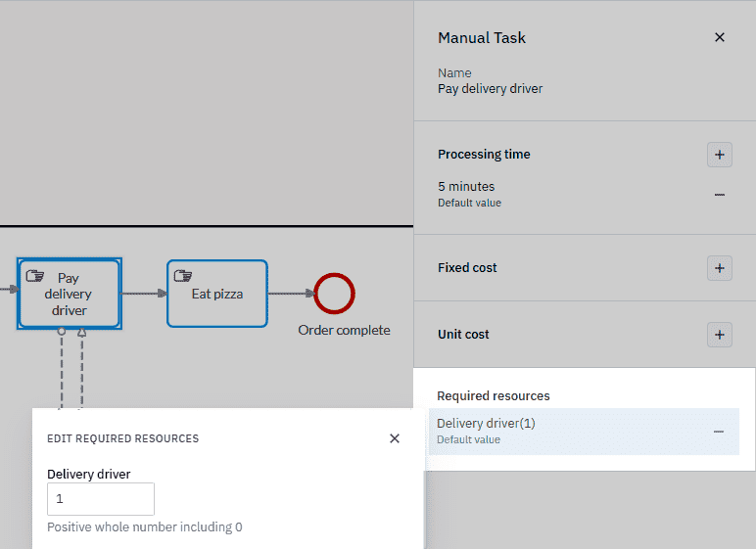Add a Fixed cost value
756x549 pixels.
720,268
